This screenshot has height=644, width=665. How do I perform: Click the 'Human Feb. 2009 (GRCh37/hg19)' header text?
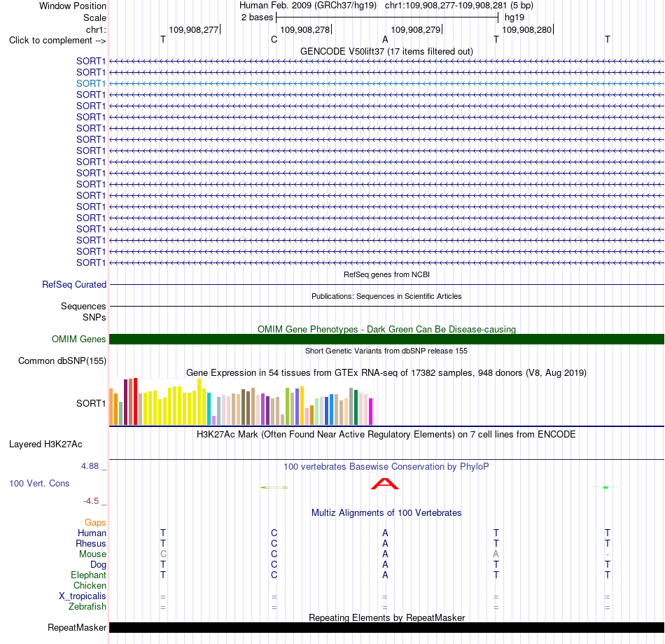(x=308, y=6)
